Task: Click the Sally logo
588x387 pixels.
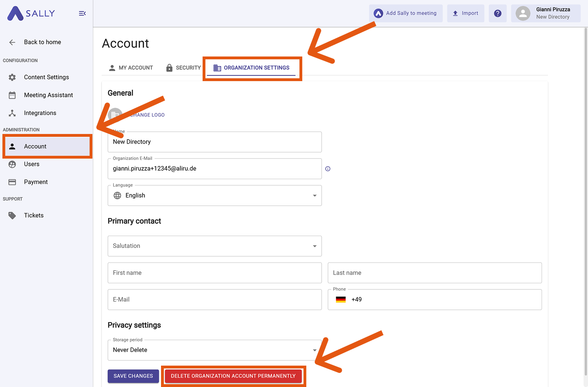Action: pyautogui.click(x=31, y=13)
